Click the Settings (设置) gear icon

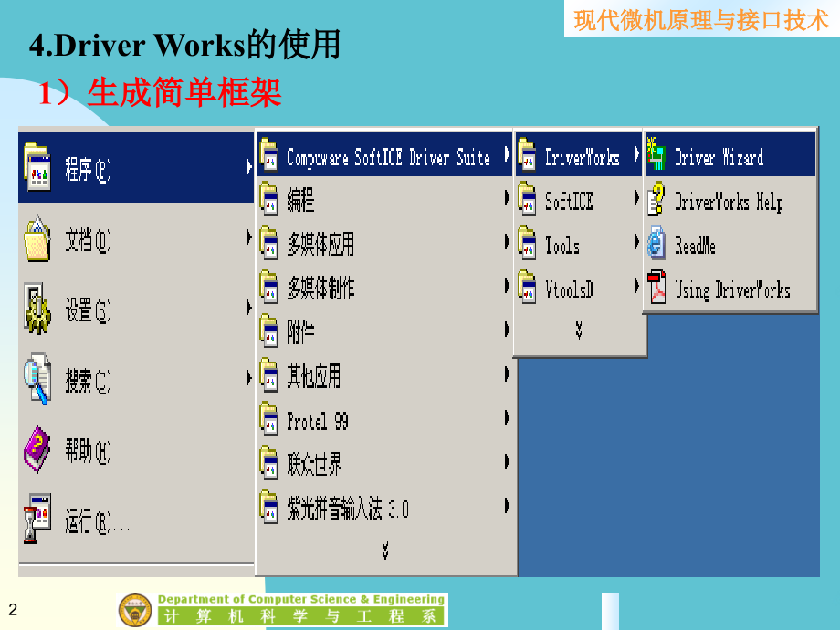click(x=37, y=310)
